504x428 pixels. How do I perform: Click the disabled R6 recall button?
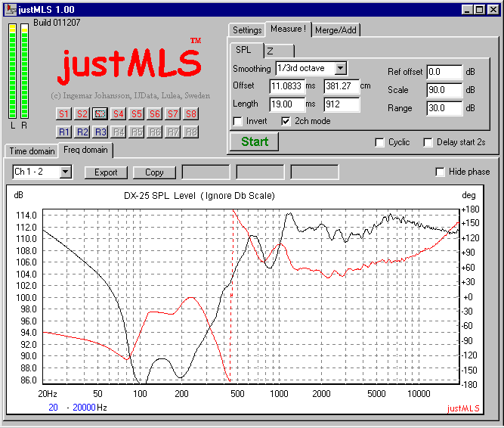pos(155,132)
